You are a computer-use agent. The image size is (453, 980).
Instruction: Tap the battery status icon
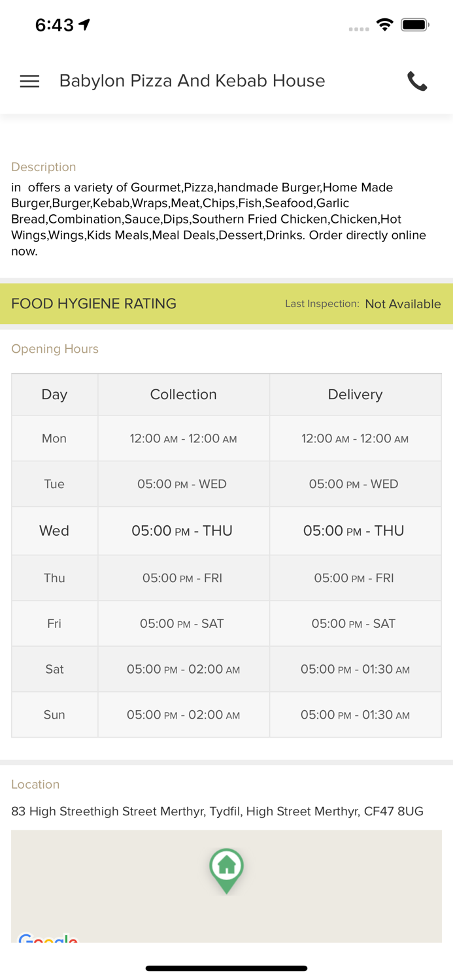tap(414, 25)
